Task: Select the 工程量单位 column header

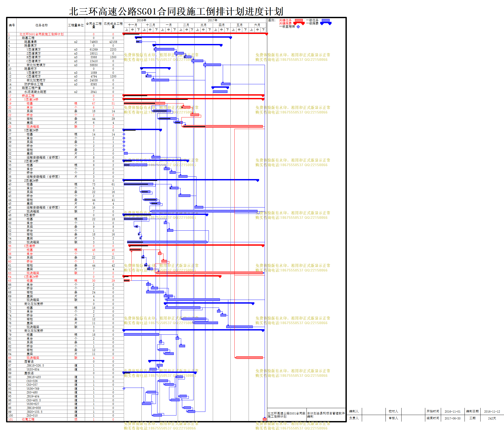Action: click(76, 25)
